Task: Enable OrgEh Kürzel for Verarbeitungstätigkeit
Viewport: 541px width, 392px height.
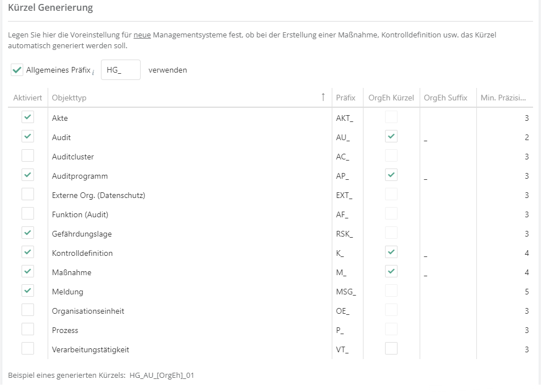Action: pyautogui.click(x=391, y=349)
